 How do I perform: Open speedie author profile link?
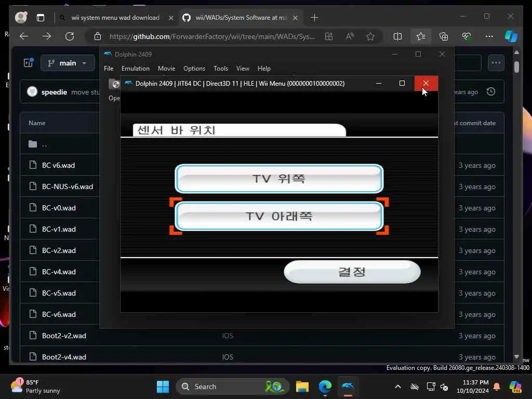(x=54, y=92)
